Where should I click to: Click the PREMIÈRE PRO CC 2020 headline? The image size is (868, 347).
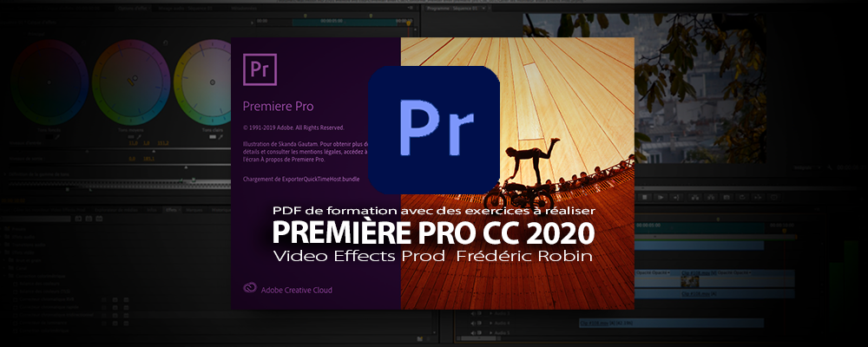433,233
